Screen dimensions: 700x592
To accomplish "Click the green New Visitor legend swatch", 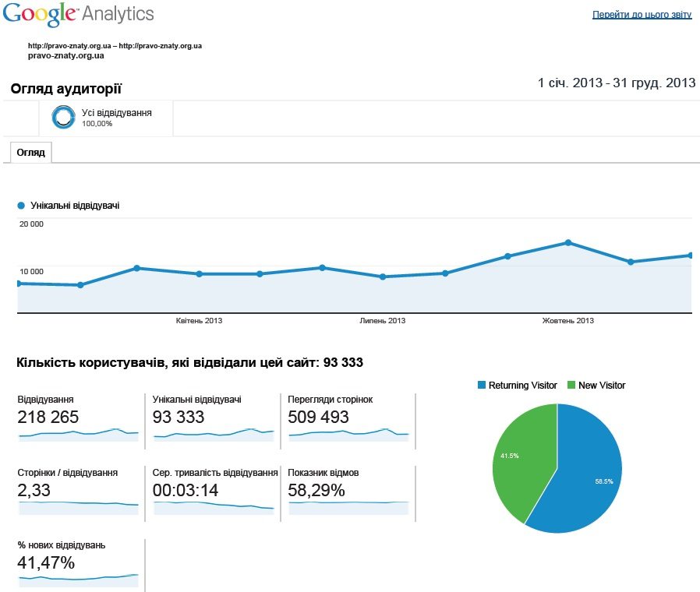I will [571, 386].
